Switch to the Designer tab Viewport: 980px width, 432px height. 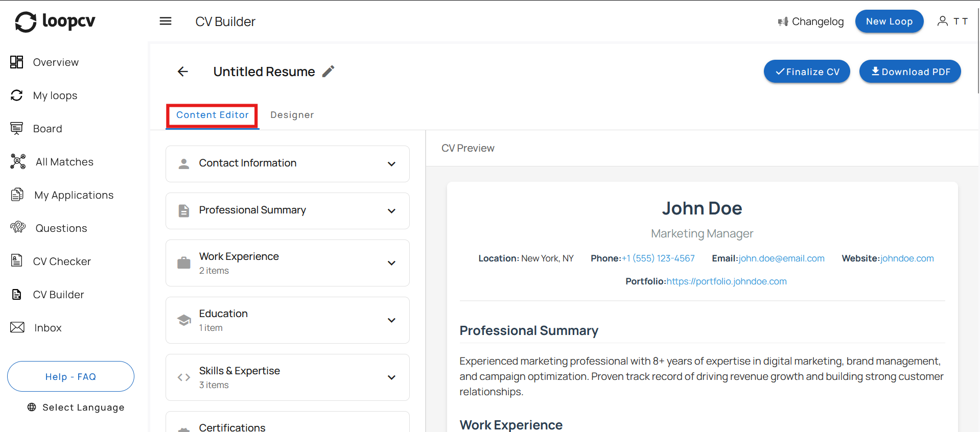point(292,115)
